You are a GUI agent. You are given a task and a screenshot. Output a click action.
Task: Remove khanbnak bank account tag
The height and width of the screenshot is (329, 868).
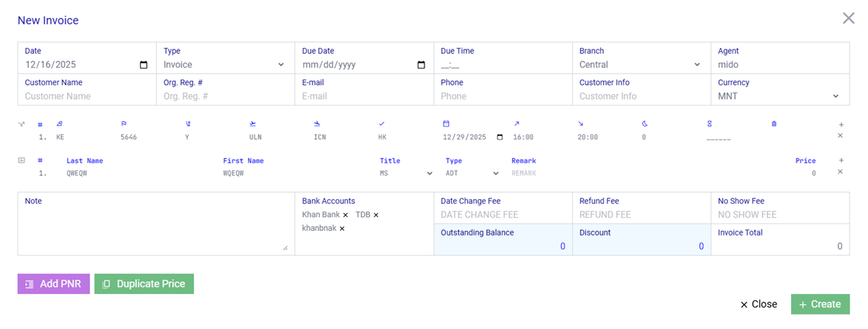(x=342, y=229)
